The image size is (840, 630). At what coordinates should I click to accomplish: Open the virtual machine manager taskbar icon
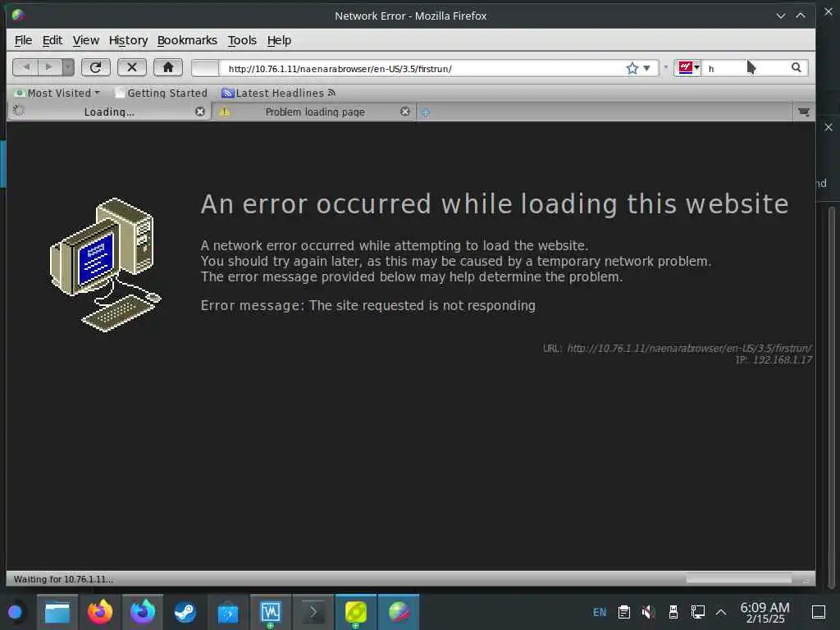271,612
